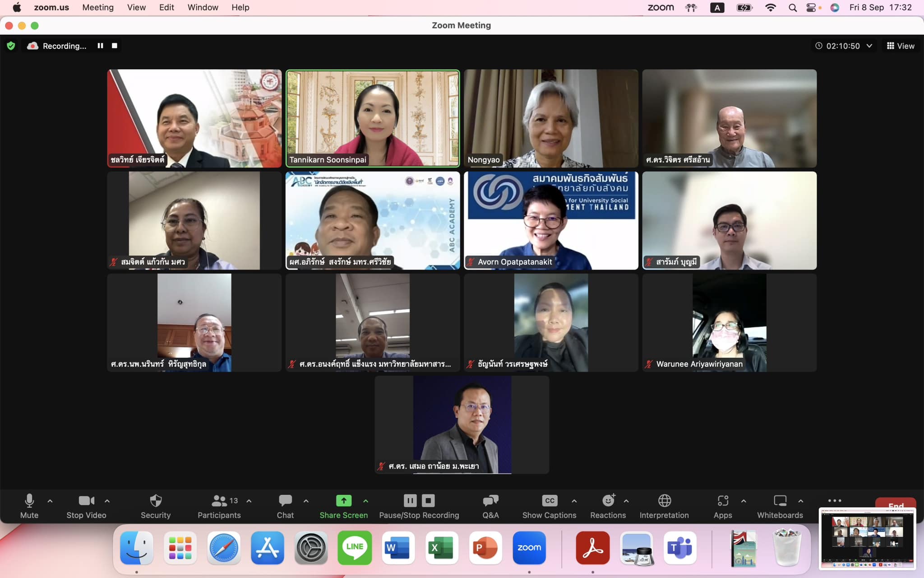Click the input source A icon
Viewport: 924px width, 578px height.
[x=717, y=7]
